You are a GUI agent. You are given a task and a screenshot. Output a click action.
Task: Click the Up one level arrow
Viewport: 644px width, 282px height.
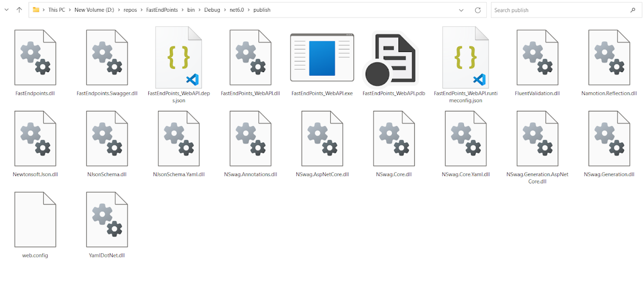(19, 10)
